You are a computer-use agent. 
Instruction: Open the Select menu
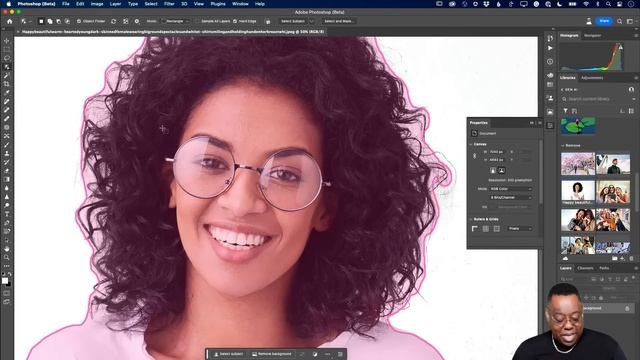(151, 4)
